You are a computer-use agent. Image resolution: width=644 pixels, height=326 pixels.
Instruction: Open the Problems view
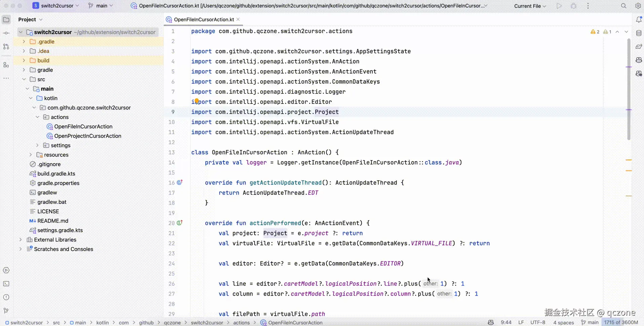pyautogui.click(x=6, y=297)
